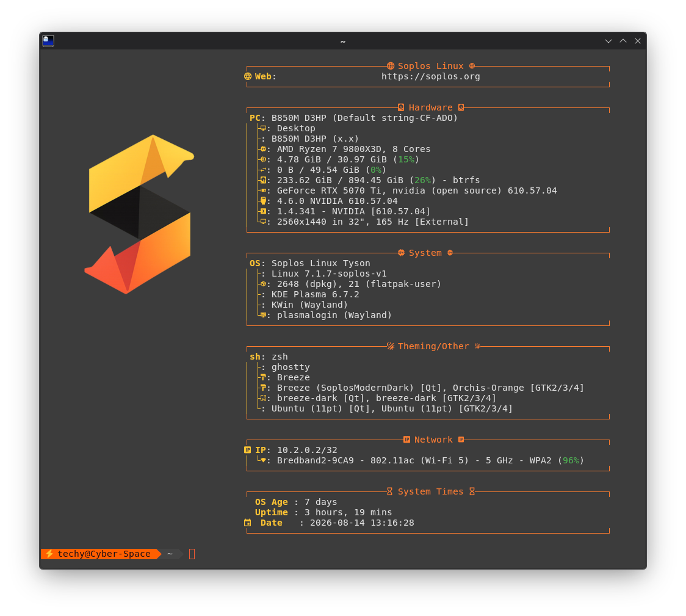The image size is (686, 616).
Task: Click the window title tilde in title bar
Action: (343, 42)
